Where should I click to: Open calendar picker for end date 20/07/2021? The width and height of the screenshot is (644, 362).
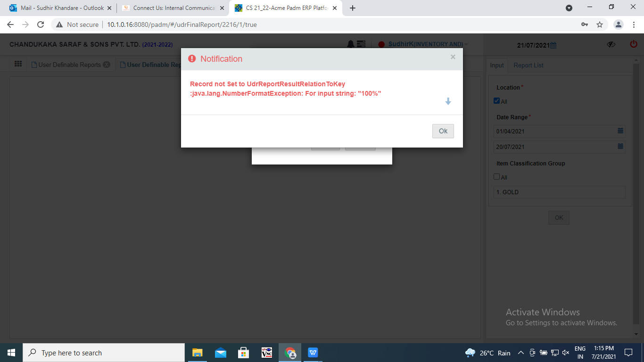click(620, 147)
